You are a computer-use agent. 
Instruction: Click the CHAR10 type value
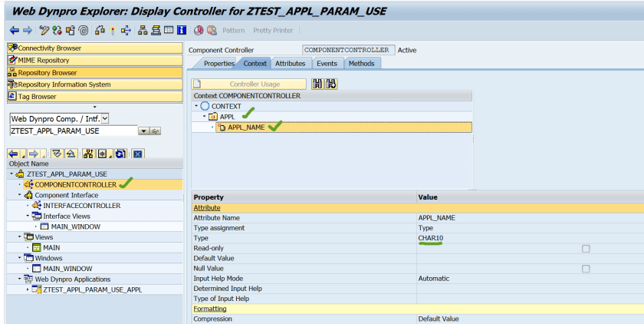click(x=431, y=238)
